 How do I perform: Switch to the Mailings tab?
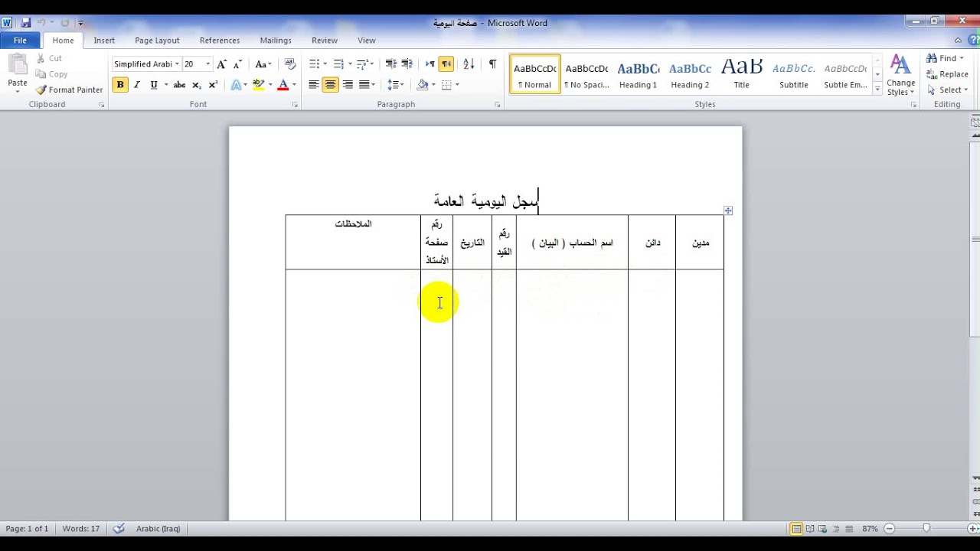point(276,41)
